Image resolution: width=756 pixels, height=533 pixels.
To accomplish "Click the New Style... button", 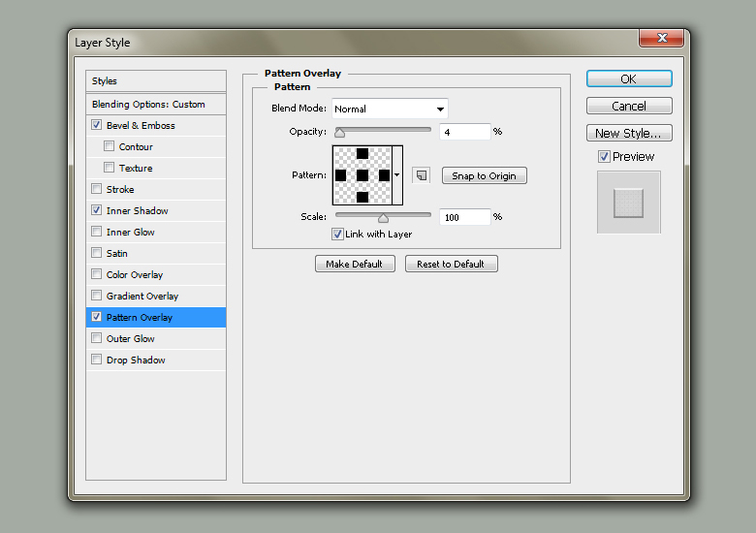I will (x=628, y=133).
